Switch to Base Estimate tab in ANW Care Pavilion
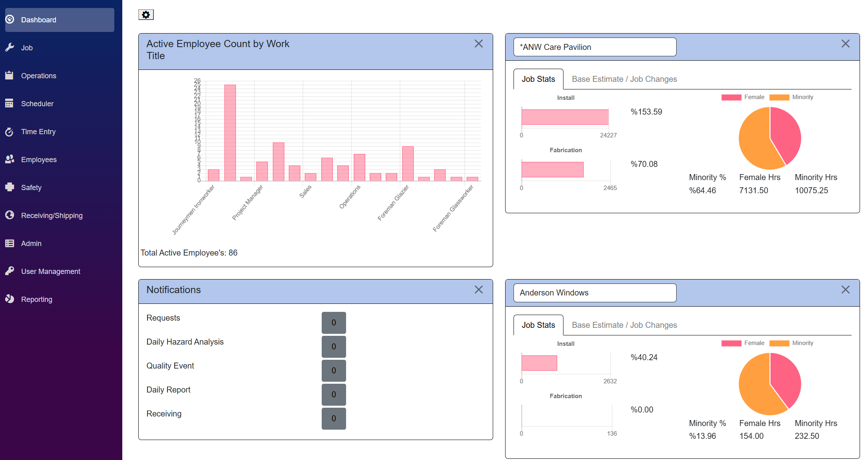The width and height of the screenshot is (868, 460). pyautogui.click(x=624, y=79)
